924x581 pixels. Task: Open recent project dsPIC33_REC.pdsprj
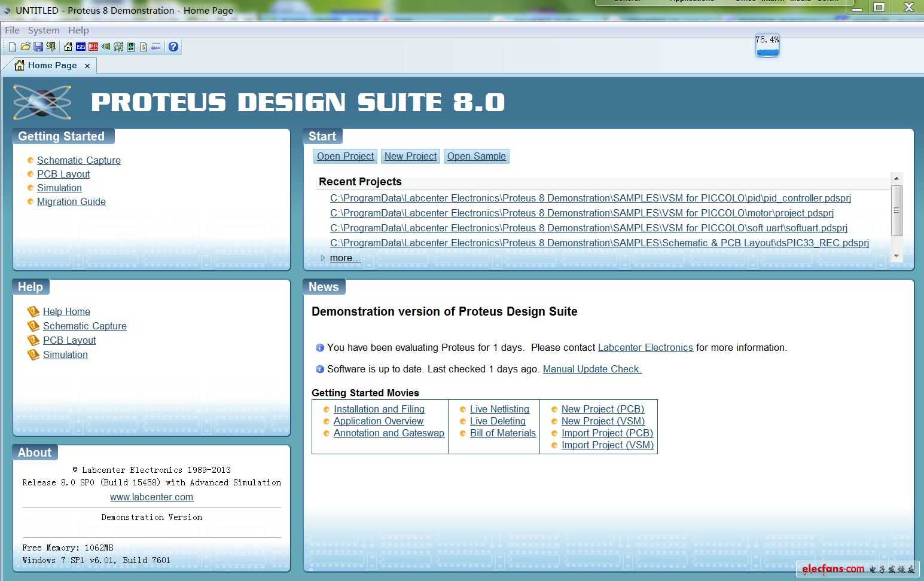tap(599, 243)
